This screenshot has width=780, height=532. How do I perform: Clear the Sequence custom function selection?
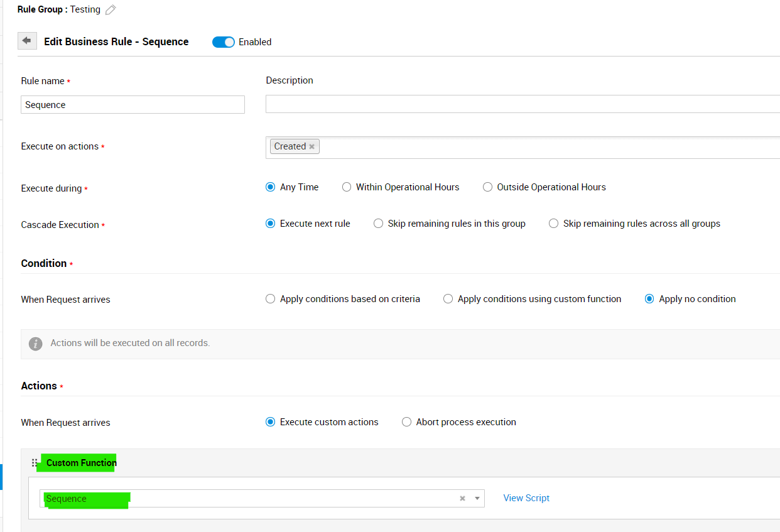pos(462,499)
